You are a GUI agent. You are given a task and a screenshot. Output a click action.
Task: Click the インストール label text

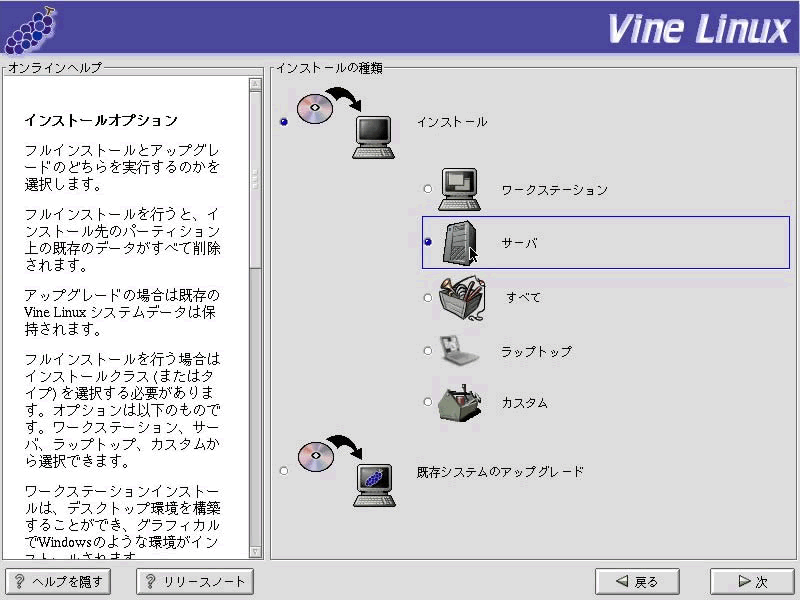coord(452,122)
